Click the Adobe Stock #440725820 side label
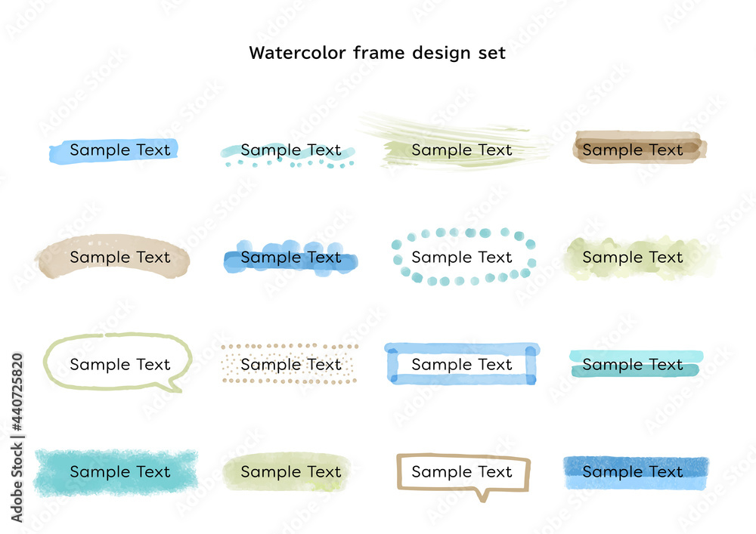 coord(17,437)
